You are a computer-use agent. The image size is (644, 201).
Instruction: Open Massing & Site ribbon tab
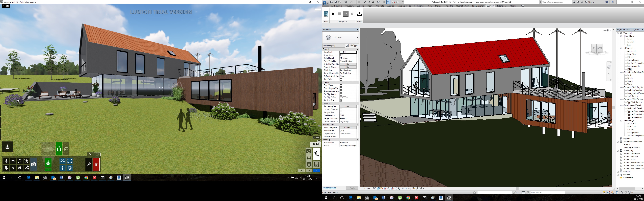[x=404, y=6]
